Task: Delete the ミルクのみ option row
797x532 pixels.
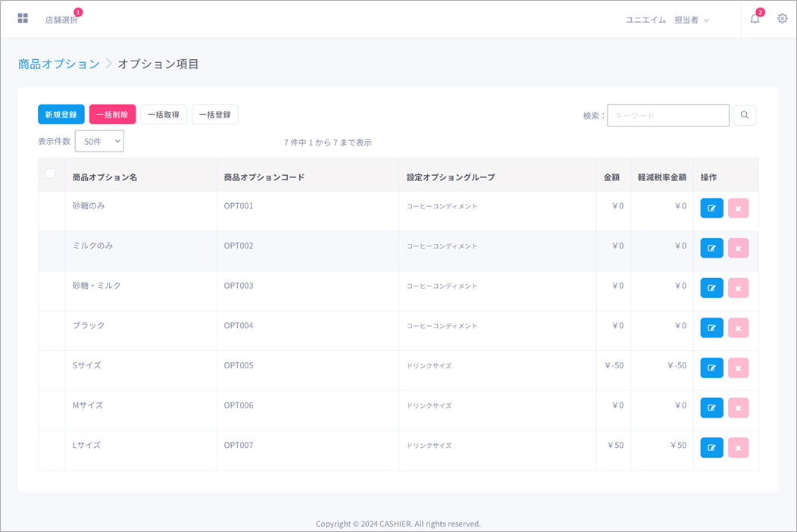Action: pyautogui.click(x=738, y=249)
